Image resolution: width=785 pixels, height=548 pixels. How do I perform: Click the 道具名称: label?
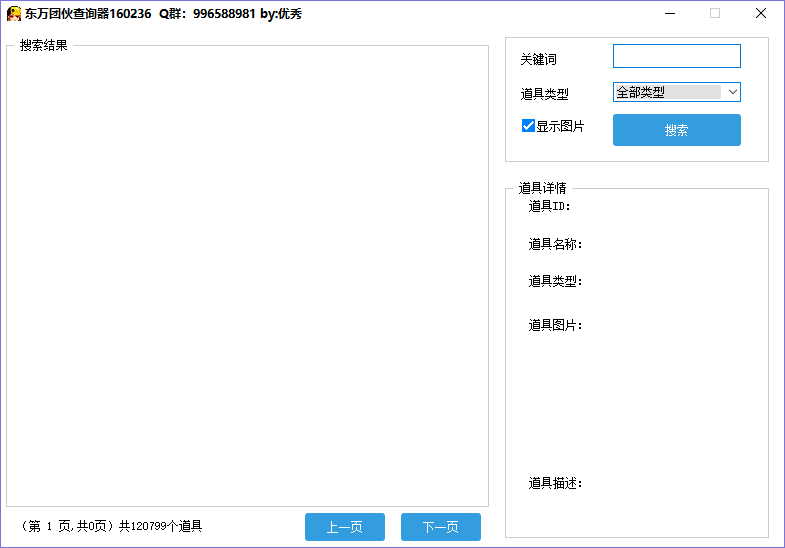click(555, 244)
